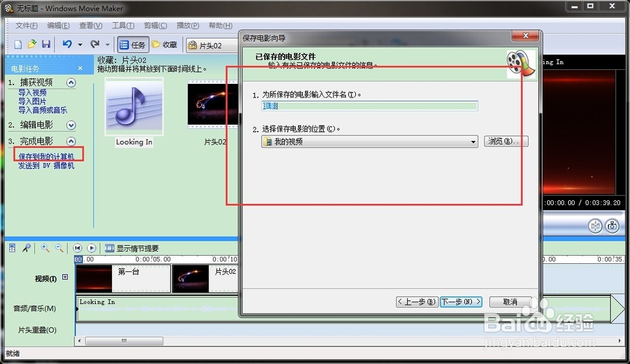Collapse the 捕获视频 section
The height and width of the screenshot is (364, 630).
[71, 82]
